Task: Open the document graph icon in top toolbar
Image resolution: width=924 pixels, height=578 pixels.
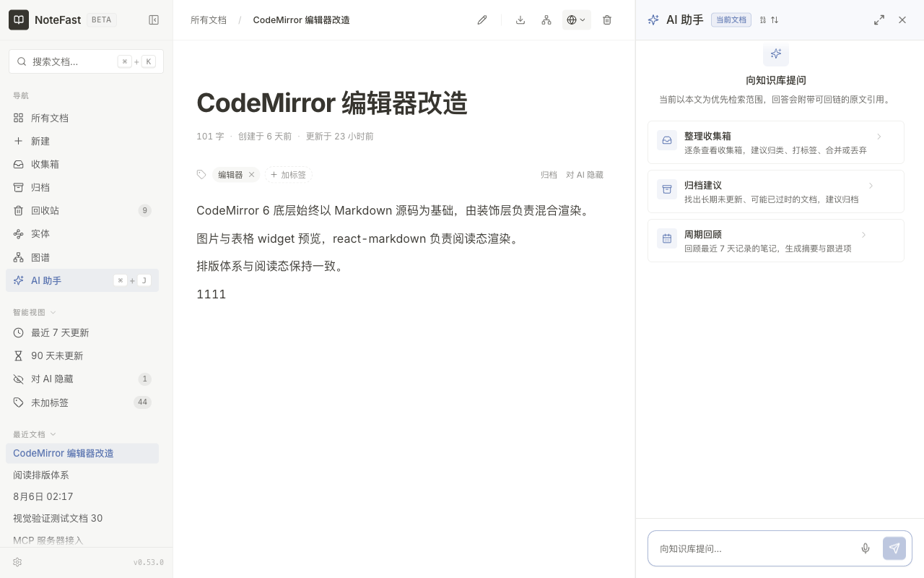Action: 546,20
